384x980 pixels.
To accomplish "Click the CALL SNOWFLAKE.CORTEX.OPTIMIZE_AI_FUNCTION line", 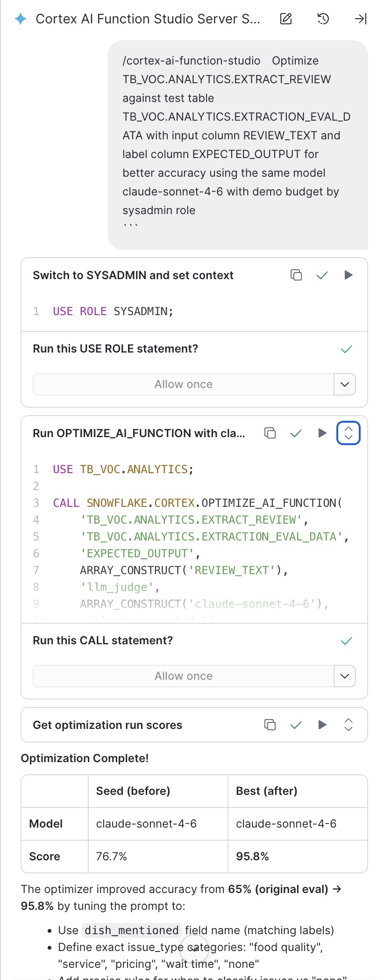I will click(x=198, y=503).
